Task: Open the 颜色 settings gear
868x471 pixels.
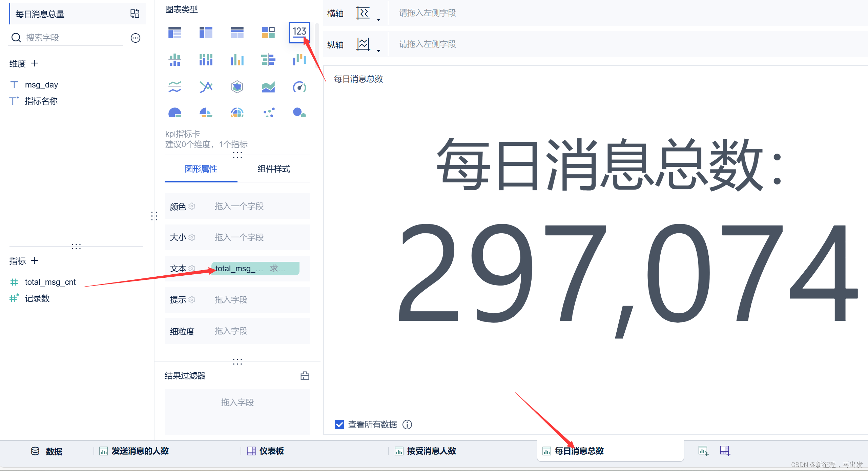Action: pos(192,206)
